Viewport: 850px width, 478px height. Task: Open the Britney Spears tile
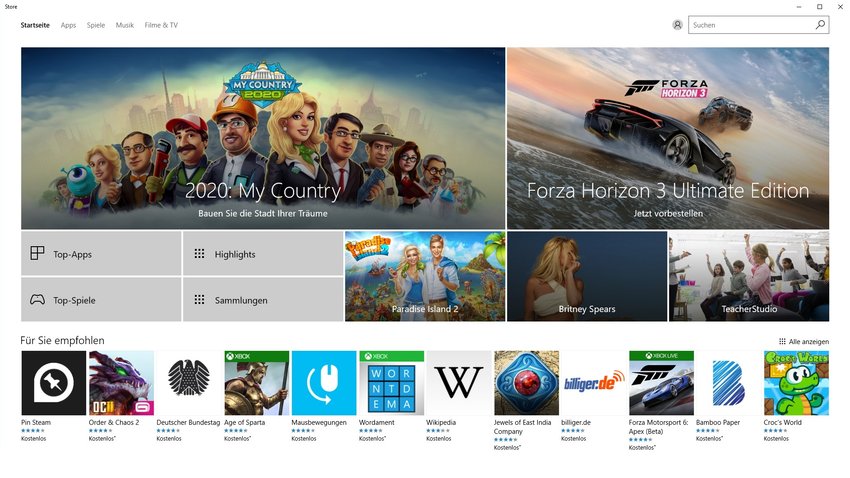point(587,276)
